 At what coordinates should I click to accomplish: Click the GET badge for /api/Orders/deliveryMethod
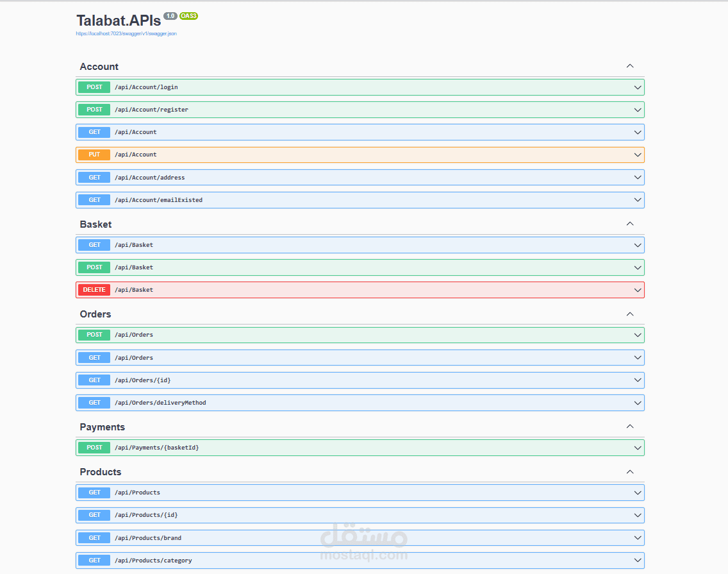(x=94, y=403)
